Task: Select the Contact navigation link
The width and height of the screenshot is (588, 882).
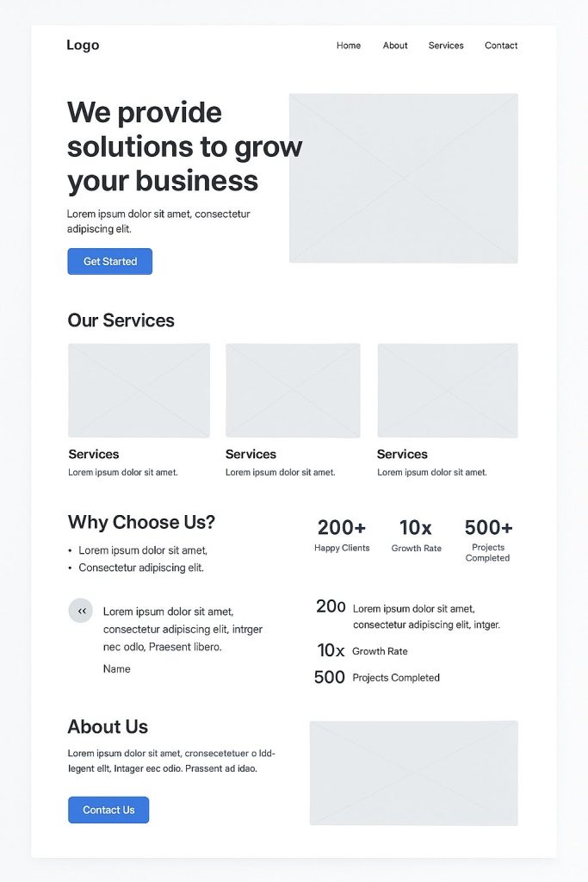Action: point(501,46)
